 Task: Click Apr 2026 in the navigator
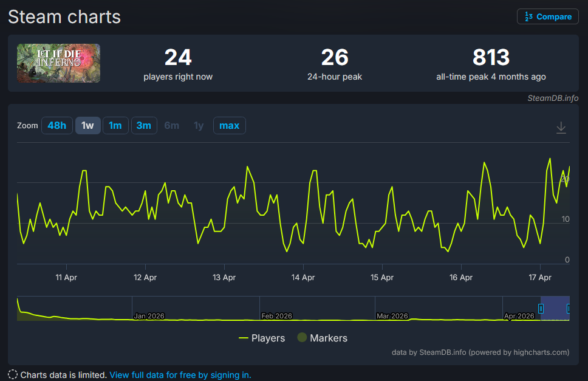click(x=519, y=316)
